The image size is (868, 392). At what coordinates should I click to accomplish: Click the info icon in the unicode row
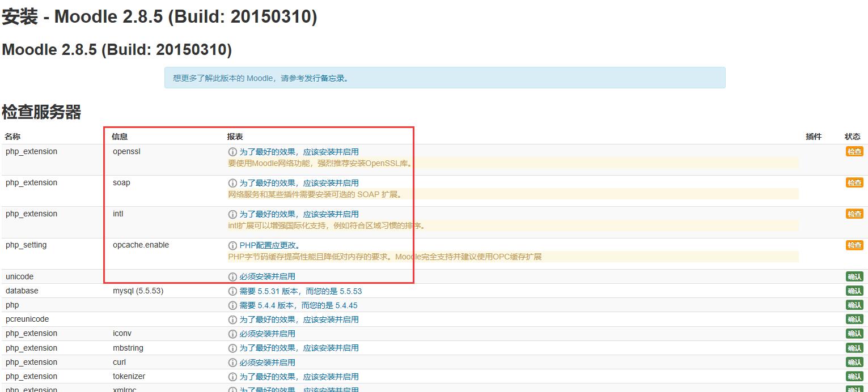[232, 276]
